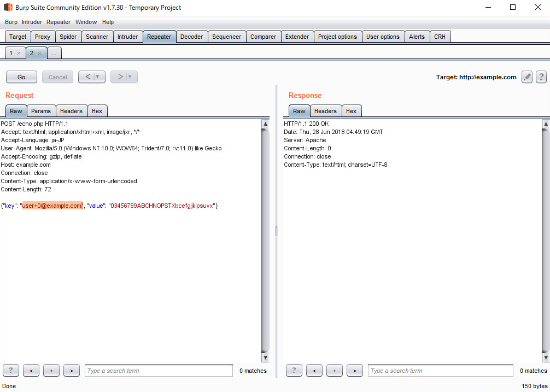The image size is (550, 392).
Task: Switch to the Comparer tab
Action: point(264,37)
